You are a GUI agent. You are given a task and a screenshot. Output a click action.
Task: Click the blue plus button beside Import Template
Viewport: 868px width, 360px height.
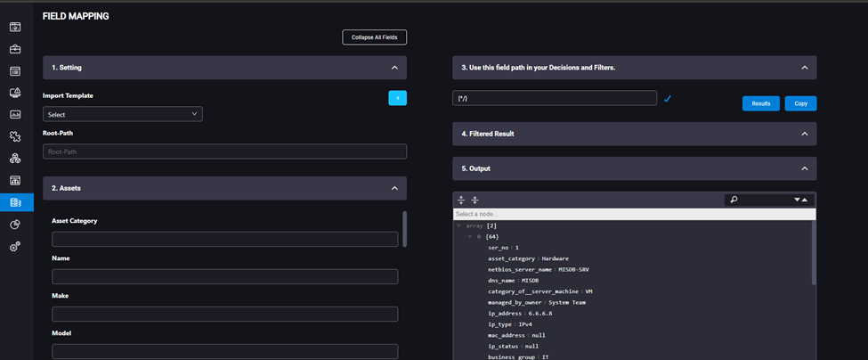(x=397, y=98)
